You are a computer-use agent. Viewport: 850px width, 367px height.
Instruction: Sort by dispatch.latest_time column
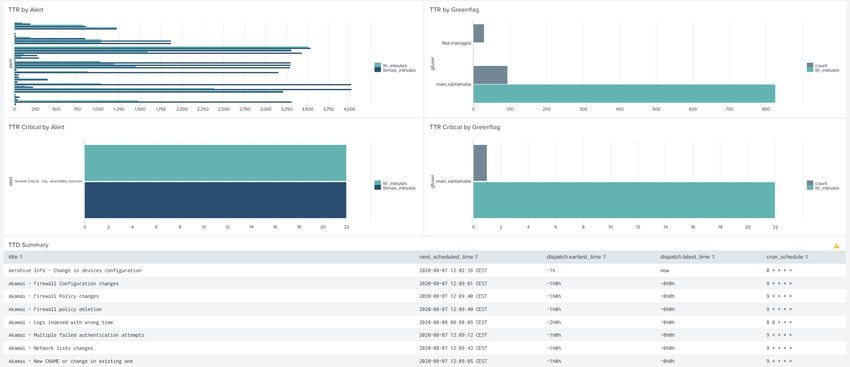687,256
